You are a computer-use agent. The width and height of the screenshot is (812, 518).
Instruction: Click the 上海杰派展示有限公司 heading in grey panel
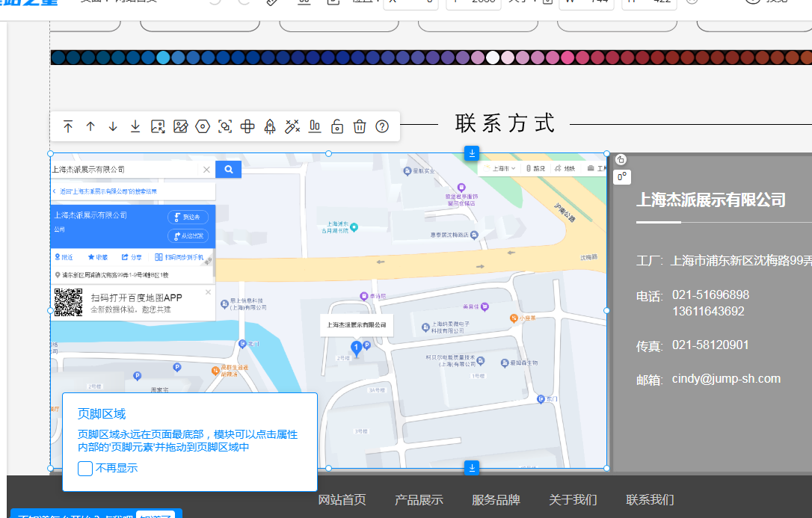(711, 200)
